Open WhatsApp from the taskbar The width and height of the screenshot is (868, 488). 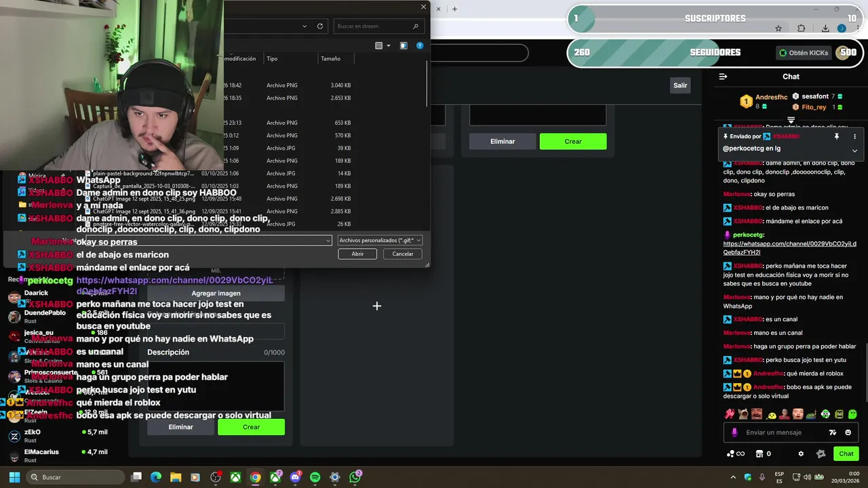tap(355, 477)
